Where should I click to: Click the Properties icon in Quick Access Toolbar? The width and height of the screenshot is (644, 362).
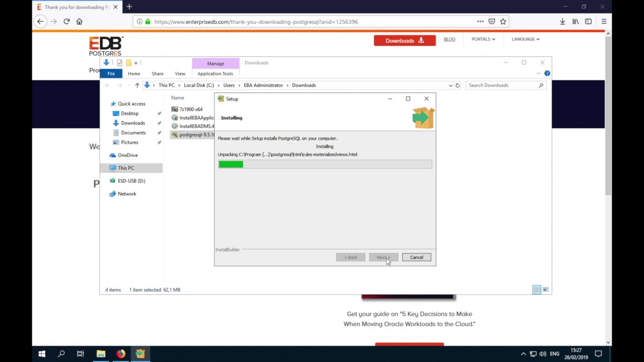point(119,63)
